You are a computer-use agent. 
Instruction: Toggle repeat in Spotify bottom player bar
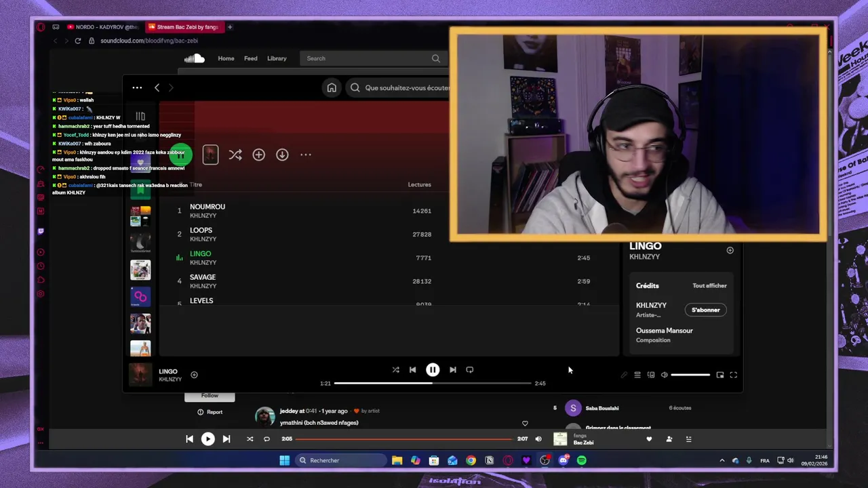(469, 369)
